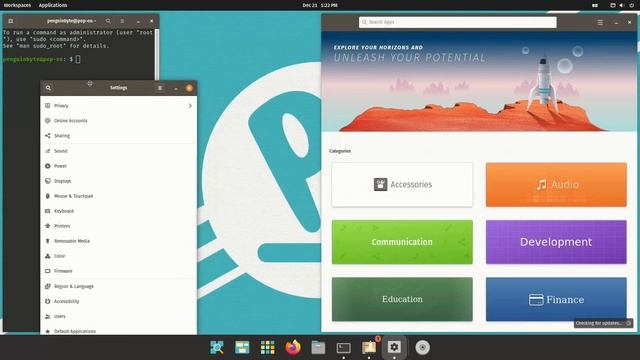Click the Settings gear icon in the dock

(394, 347)
